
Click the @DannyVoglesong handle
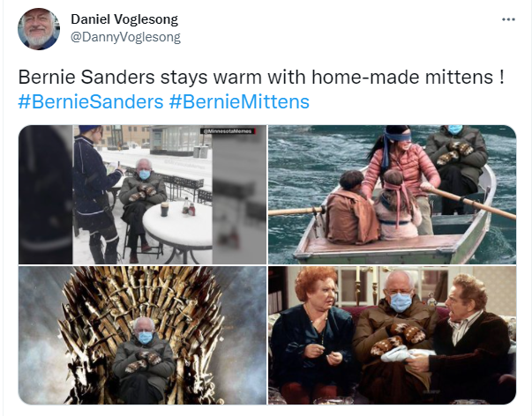click(x=125, y=37)
